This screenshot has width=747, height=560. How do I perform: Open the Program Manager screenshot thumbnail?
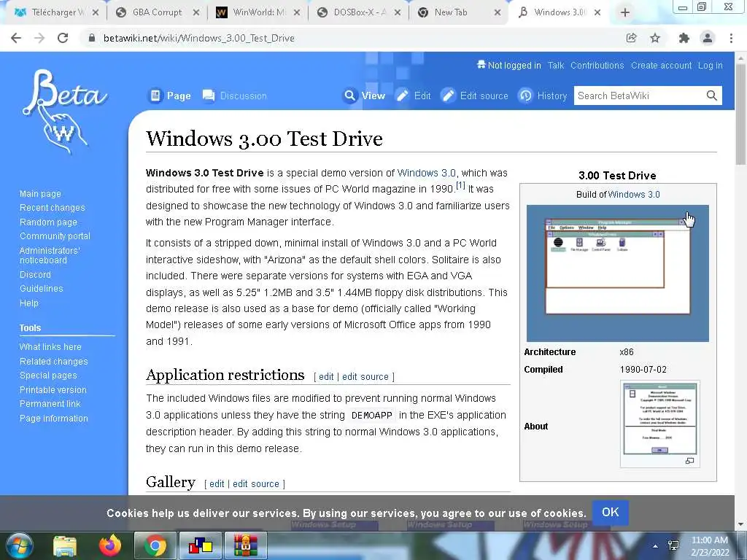coord(617,273)
